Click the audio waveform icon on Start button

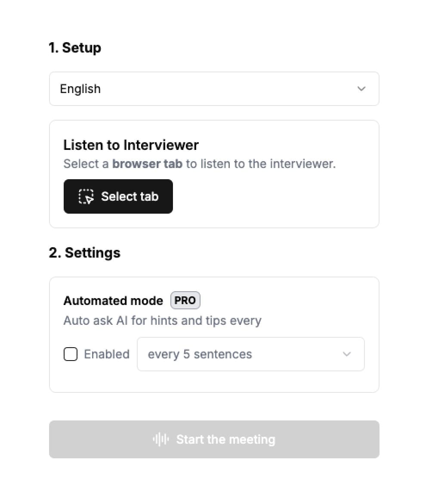click(x=161, y=439)
